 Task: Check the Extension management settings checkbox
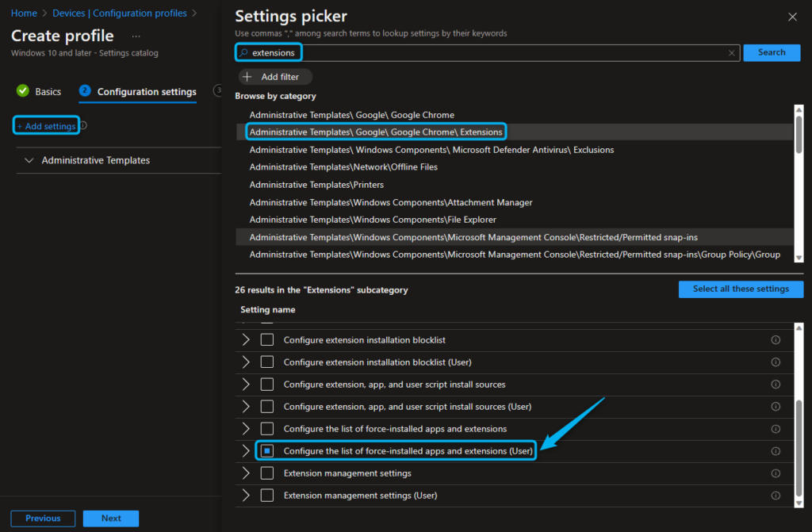[x=268, y=473]
